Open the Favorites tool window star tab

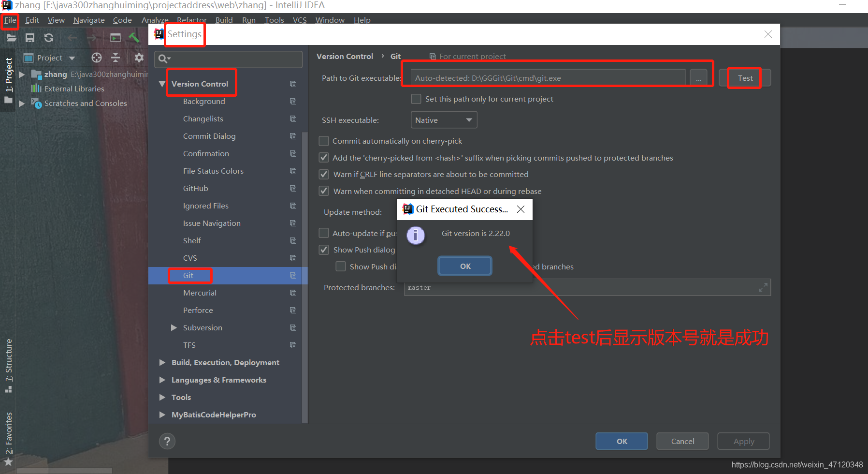(9, 439)
